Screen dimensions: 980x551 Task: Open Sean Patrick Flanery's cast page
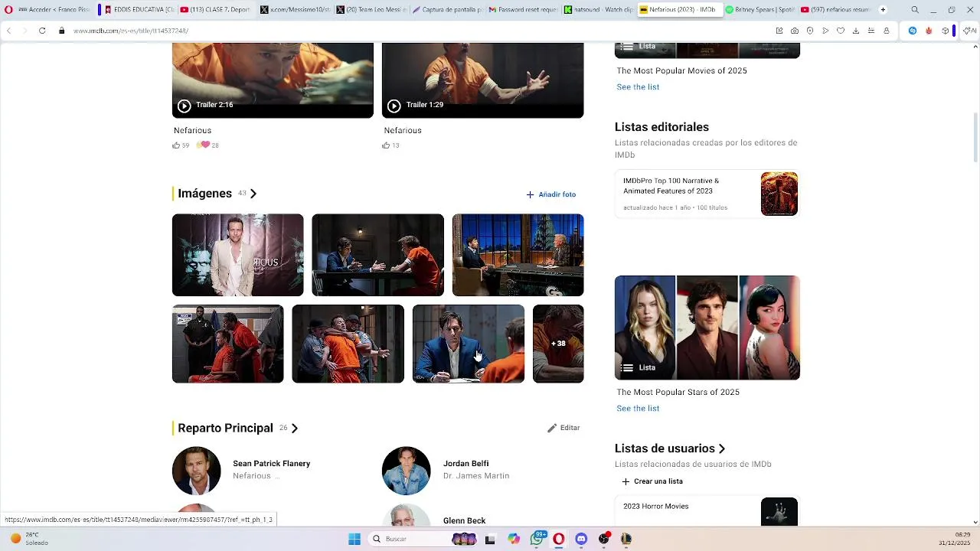pos(271,464)
